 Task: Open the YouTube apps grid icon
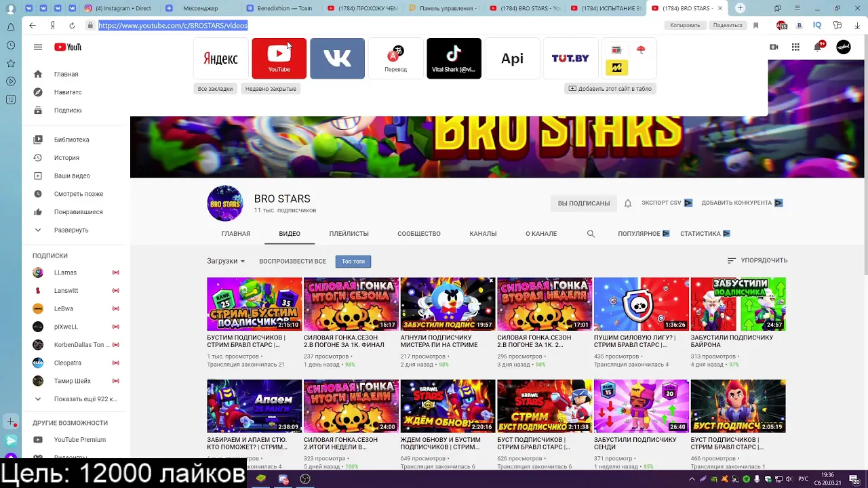(795, 47)
